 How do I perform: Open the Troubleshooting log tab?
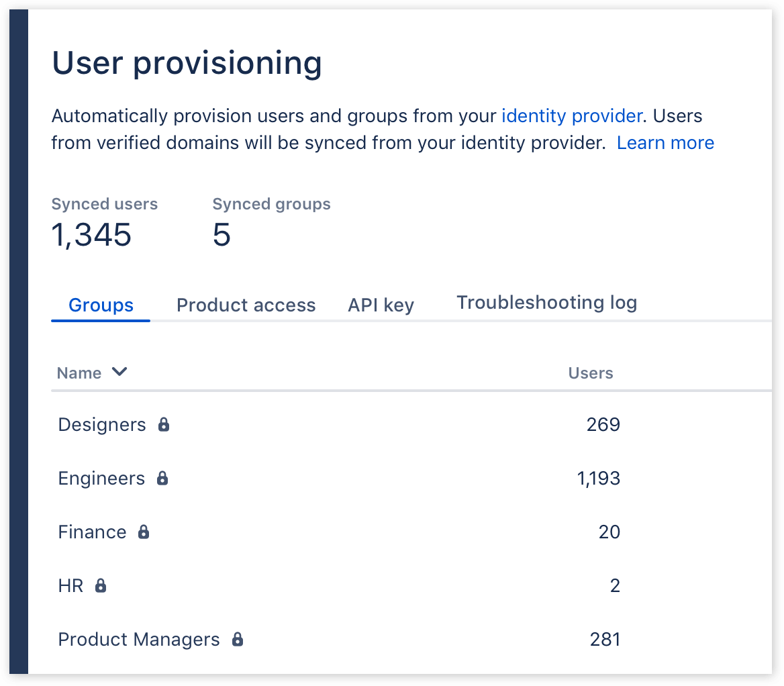tap(546, 303)
